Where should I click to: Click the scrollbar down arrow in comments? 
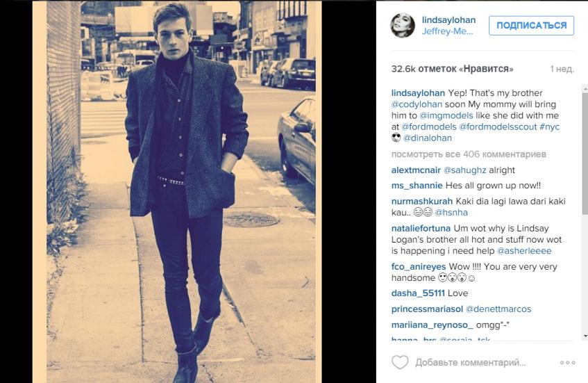pos(585,336)
